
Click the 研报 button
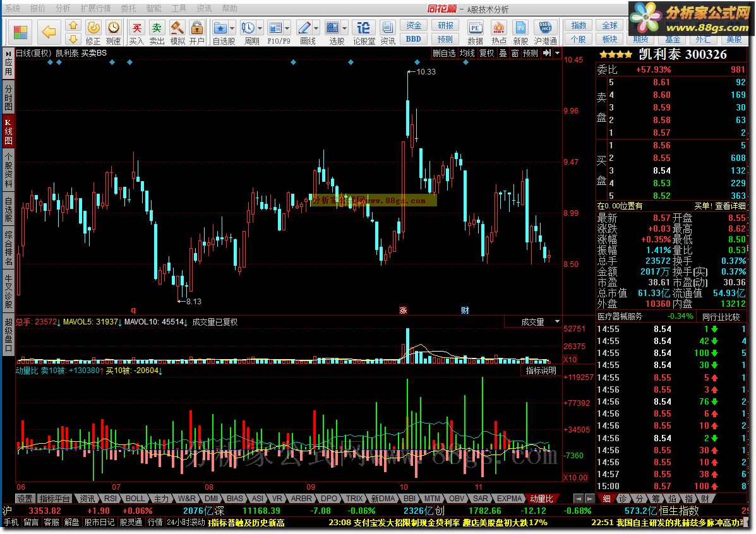pyautogui.click(x=445, y=25)
